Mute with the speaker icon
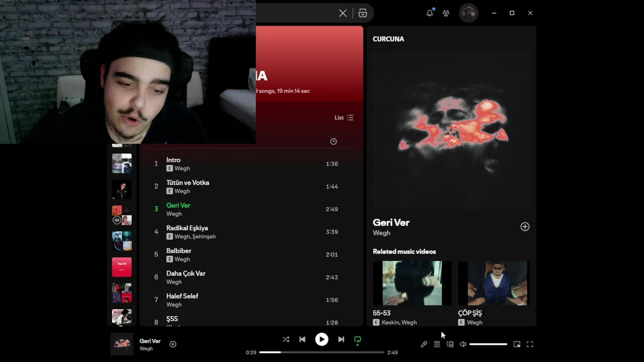644x362 pixels. point(463,344)
